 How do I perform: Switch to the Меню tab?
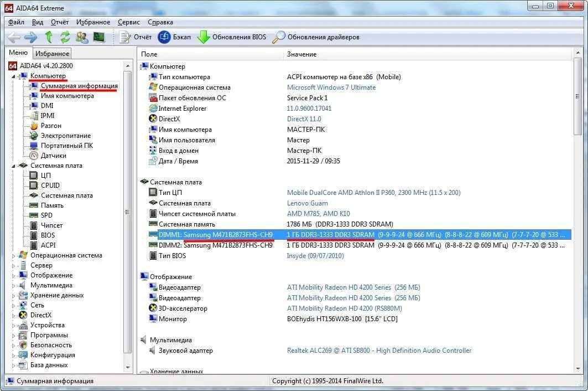(x=18, y=53)
